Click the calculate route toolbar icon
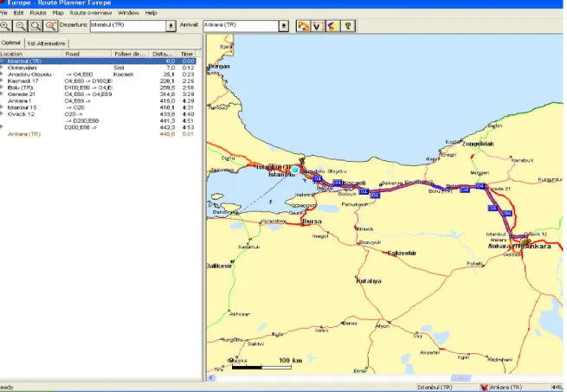 [x=303, y=26]
